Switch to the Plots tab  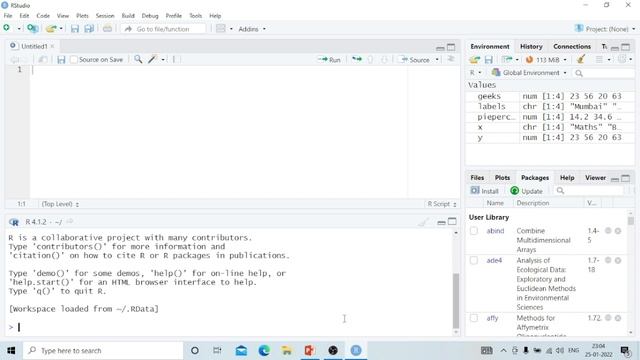[502, 178]
